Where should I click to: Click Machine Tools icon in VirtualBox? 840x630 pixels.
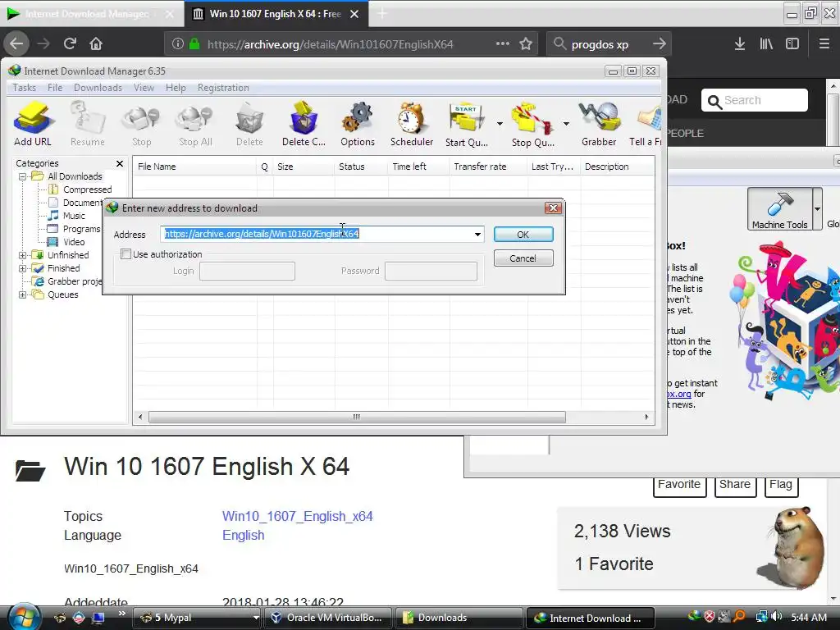779,209
